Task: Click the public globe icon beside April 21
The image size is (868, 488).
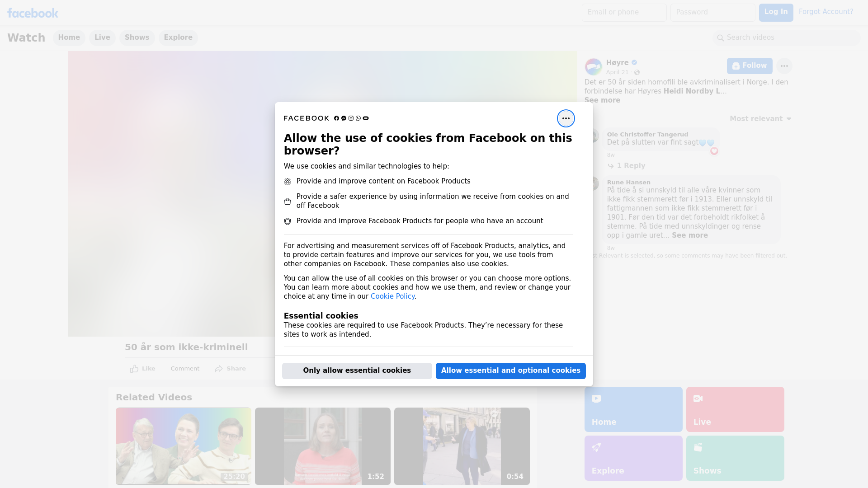Action: tap(637, 72)
